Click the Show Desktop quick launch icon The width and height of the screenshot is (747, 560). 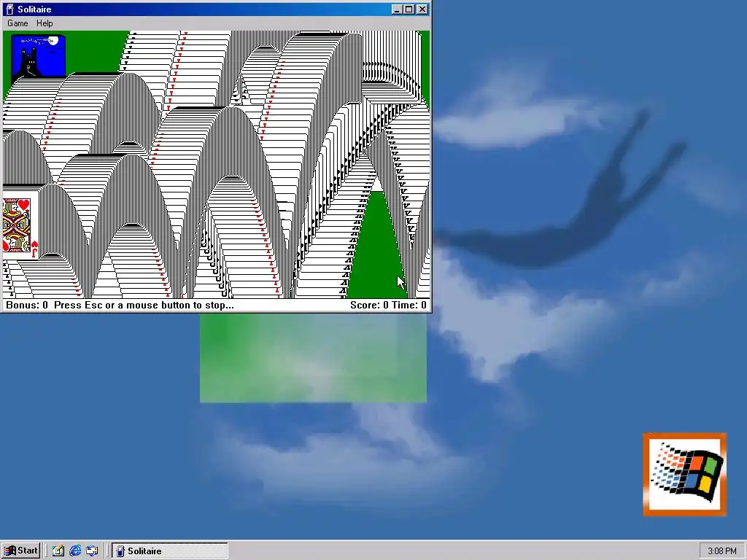tap(58, 551)
